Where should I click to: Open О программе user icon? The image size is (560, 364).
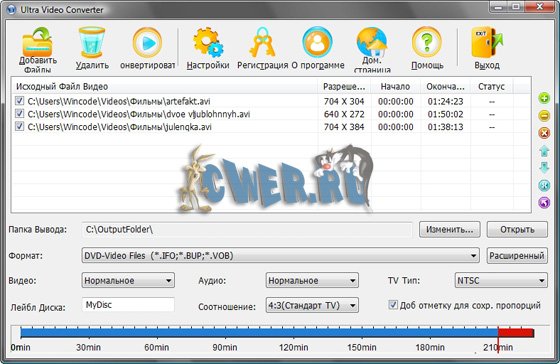pos(317,42)
